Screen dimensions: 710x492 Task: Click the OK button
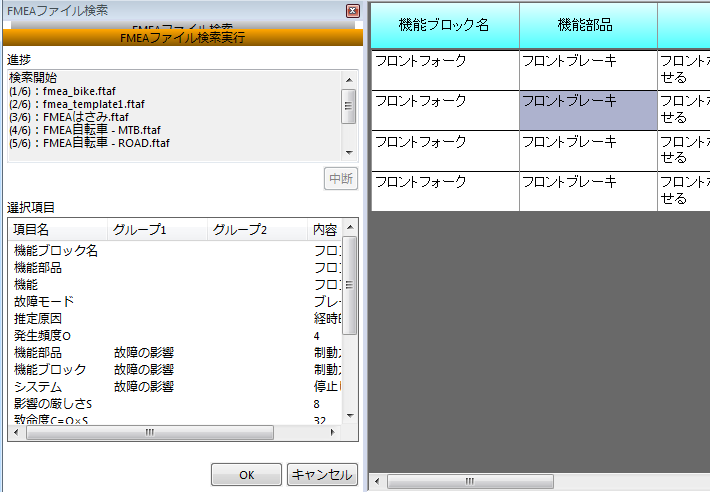pos(246,475)
